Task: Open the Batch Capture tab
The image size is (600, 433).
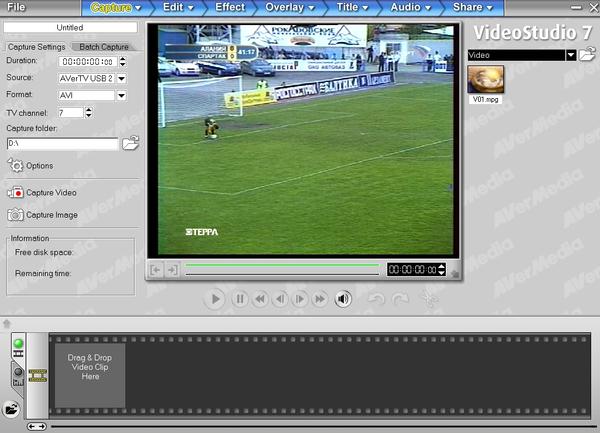Action: (x=104, y=47)
